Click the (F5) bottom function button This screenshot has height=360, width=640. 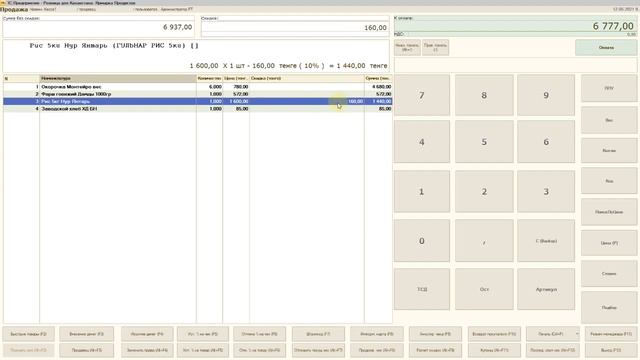pyautogui.click(x=203, y=334)
